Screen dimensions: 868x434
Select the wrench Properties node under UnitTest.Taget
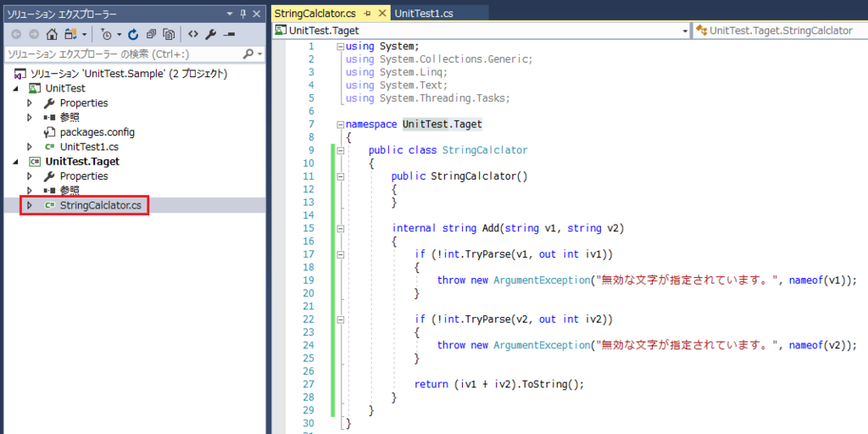tap(75, 176)
